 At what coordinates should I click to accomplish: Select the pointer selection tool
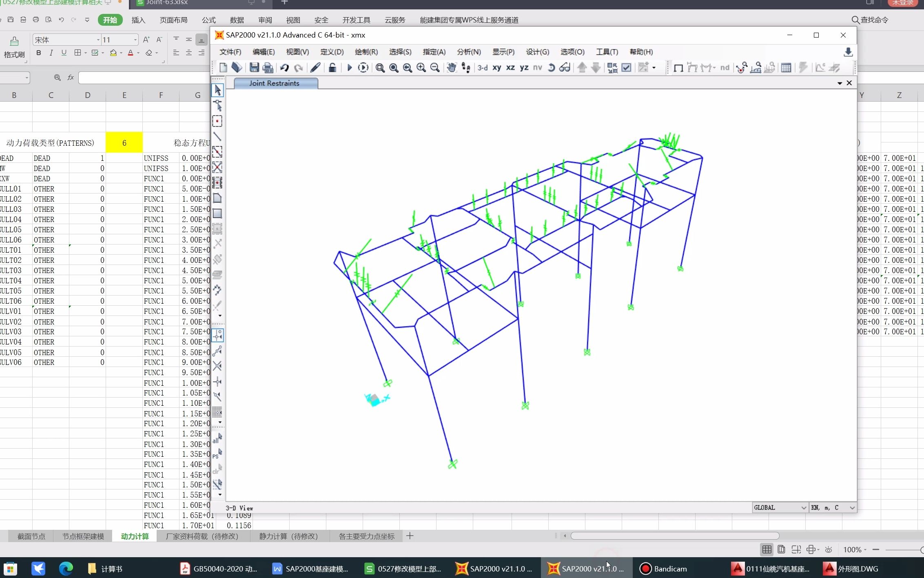(217, 90)
